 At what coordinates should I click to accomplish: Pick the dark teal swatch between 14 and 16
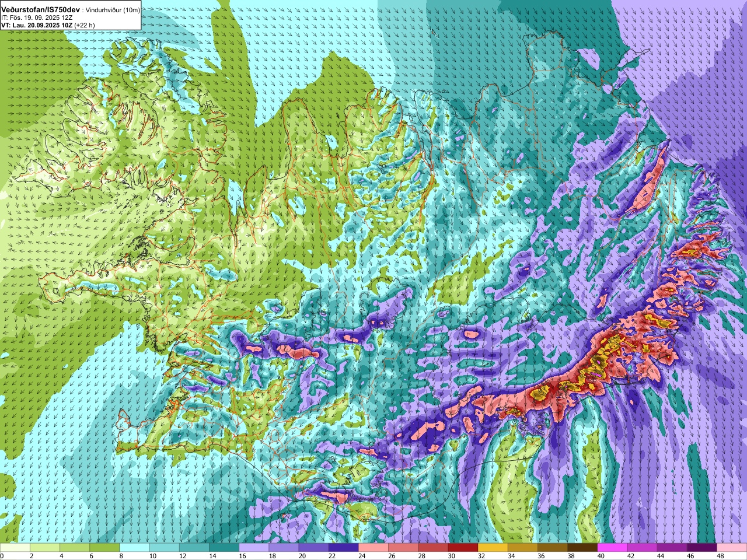coord(224,548)
